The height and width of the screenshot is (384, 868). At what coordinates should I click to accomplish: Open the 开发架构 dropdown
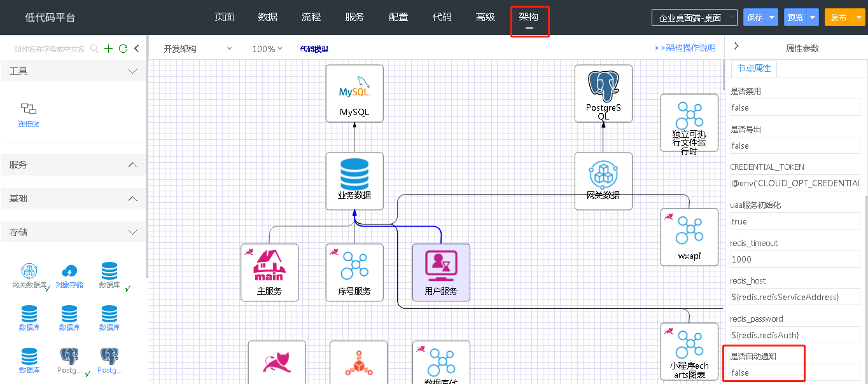click(x=197, y=49)
